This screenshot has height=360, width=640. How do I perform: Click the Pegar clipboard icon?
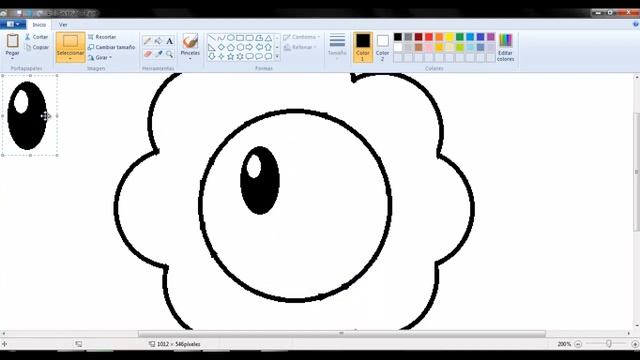[x=12, y=41]
